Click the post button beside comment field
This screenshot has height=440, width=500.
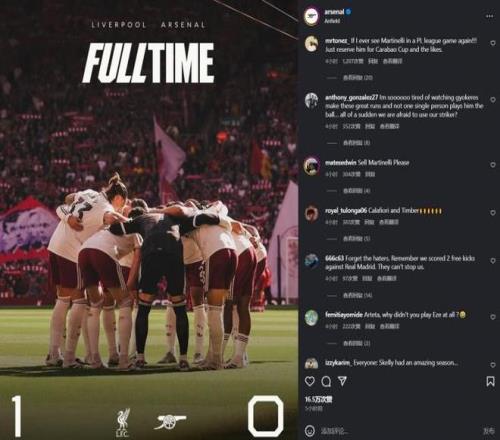click(x=488, y=431)
